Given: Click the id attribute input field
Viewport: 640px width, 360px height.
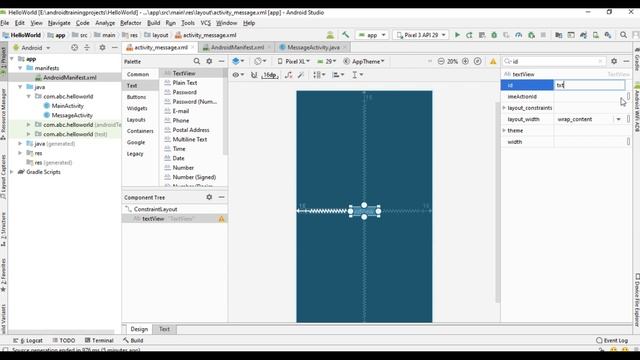Looking at the screenshot, I should [x=589, y=85].
